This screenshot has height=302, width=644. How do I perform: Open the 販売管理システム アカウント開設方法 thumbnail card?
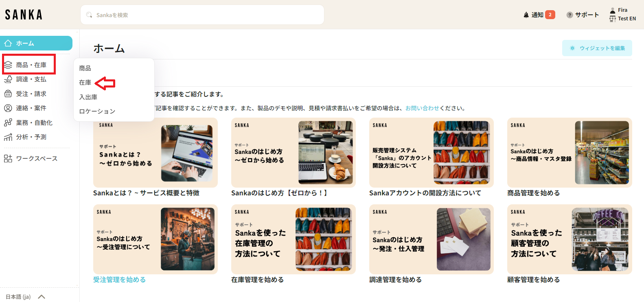(432, 153)
